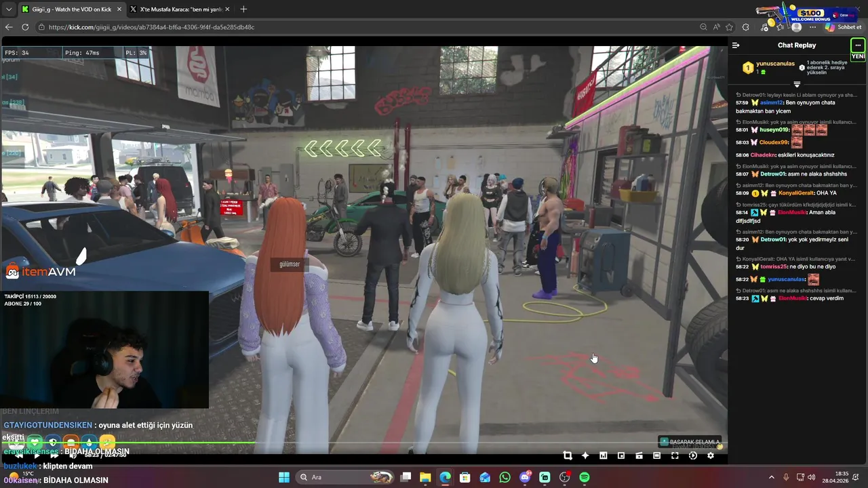The height and width of the screenshot is (488, 868).
Task: Show hidden system tray icons
Action: pyautogui.click(x=771, y=477)
